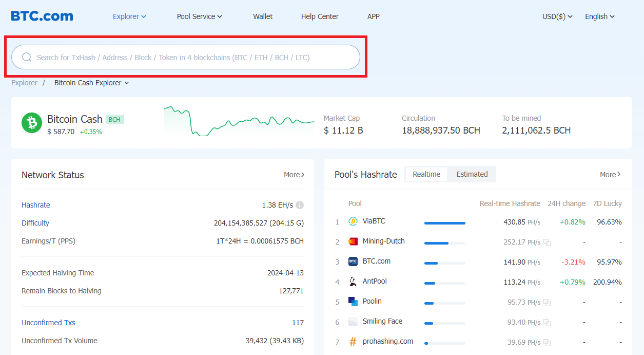The height and width of the screenshot is (355, 644).
Task: Expand the Pool Service menu
Action: pyautogui.click(x=199, y=16)
